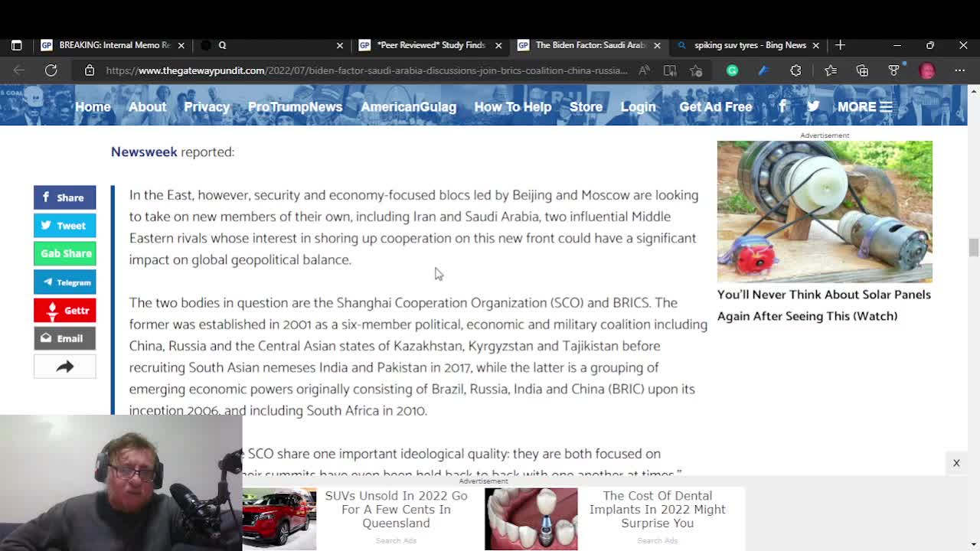Open the browser rewards trophy icon
This screenshot has height=551, width=980.
[x=894, y=70]
